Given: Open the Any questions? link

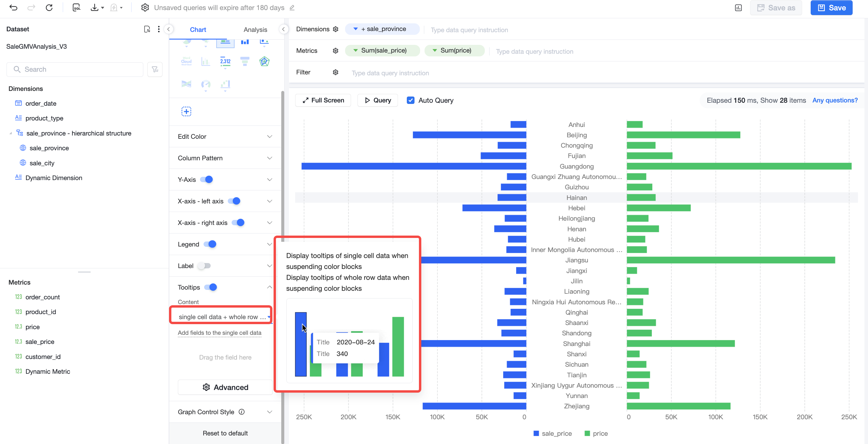Looking at the screenshot, I should (835, 100).
